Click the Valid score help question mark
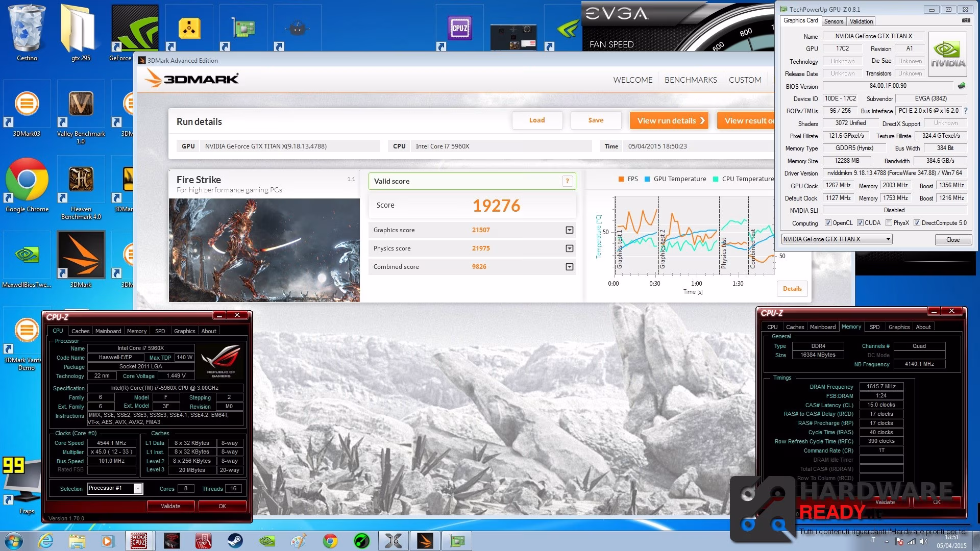 click(567, 181)
